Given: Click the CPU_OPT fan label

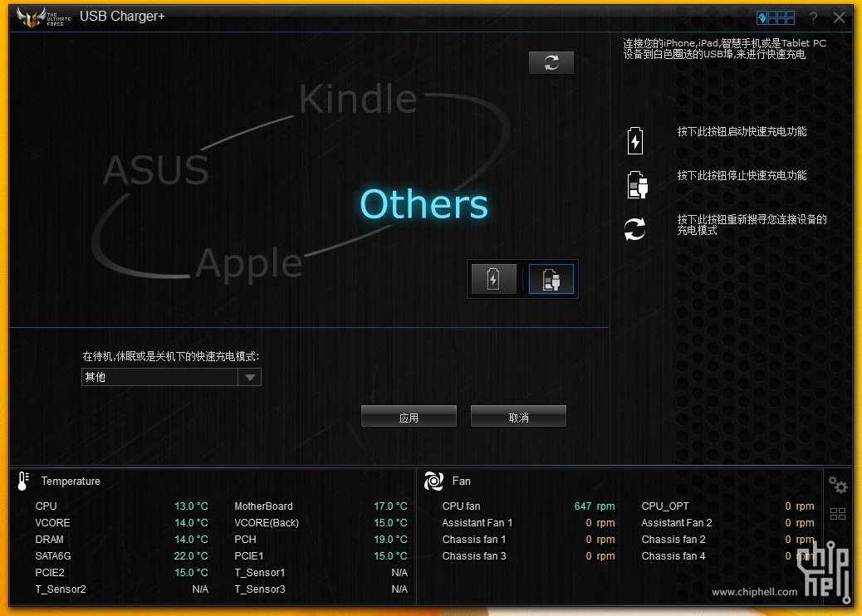Looking at the screenshot, I should (665, 506).
